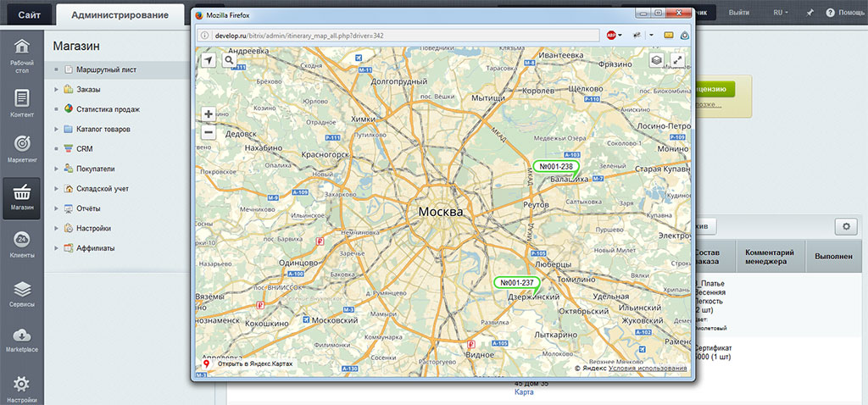Image resolution: width=868 pixels, height=405 pixels.
Task: Open the Сервисы sidebar section
Action: [22, 293]
